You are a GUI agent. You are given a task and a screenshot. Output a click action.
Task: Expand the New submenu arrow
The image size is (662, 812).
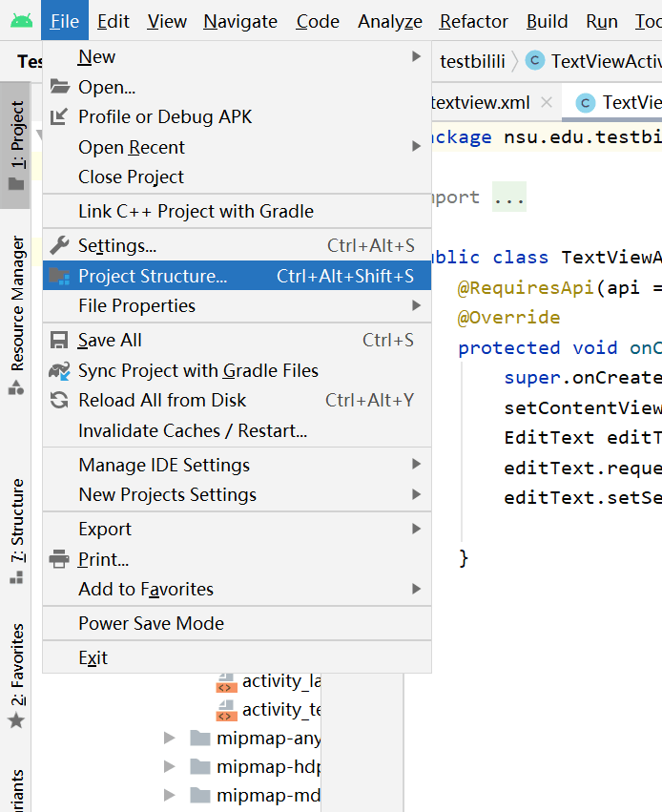click(x=416, y=56)
